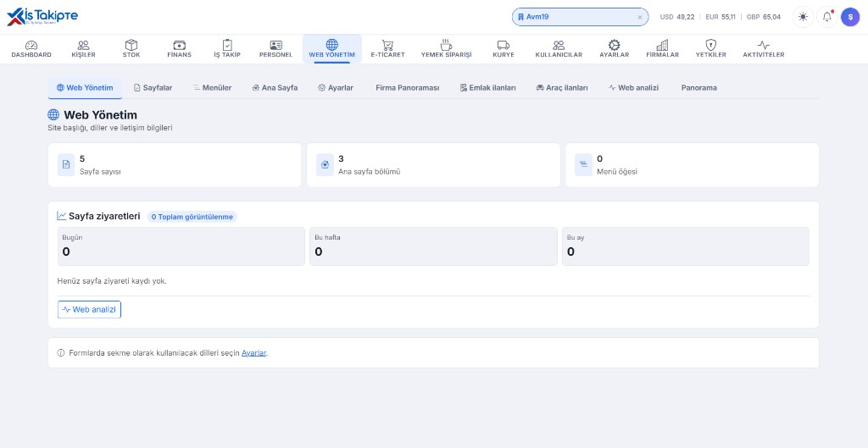Open notifications bell icon
This screenshot has width=868, height=448.
(827, 17)
